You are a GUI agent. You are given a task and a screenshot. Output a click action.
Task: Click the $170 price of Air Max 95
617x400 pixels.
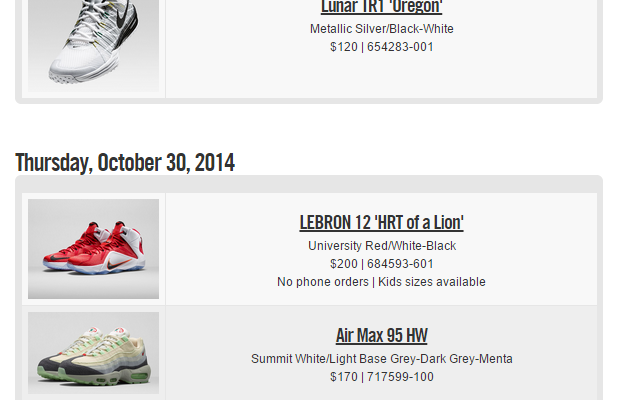pos(343,377)
